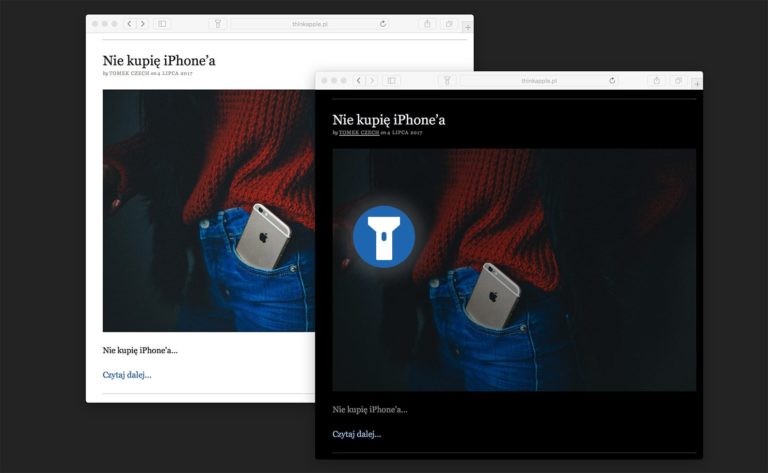Show all tabs in the dark Safari window
Image resolution: width=768 pixels, height=473 pixels.
coord(678,81)
